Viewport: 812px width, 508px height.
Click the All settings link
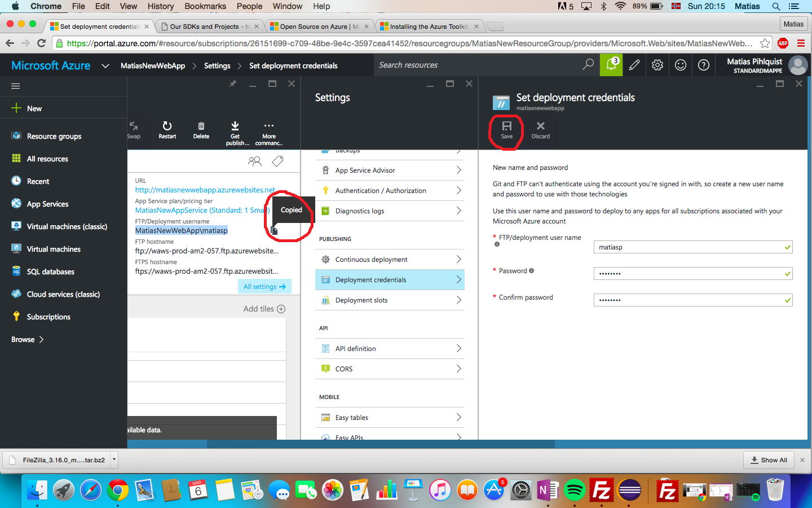[264, 287]
